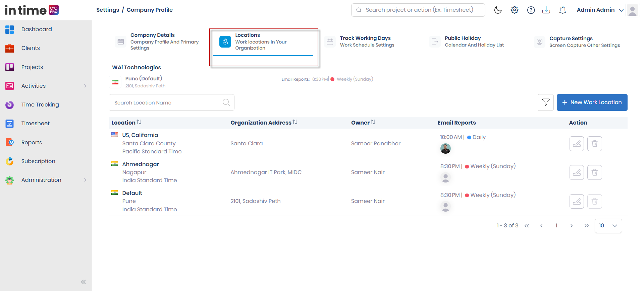This screenshot has height=291, width=644.
Task: Sort by Owner column
Action: 373,122
